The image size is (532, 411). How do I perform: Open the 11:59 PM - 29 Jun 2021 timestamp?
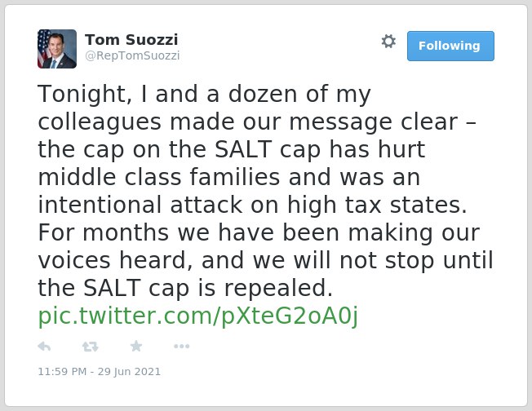tap(99, 372)
